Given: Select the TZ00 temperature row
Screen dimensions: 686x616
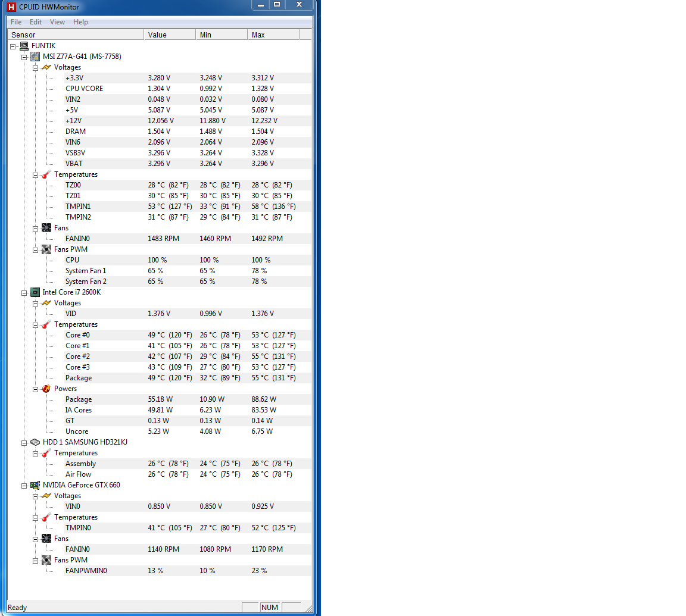Looking at the screenshot, I should tap(188, 185).
